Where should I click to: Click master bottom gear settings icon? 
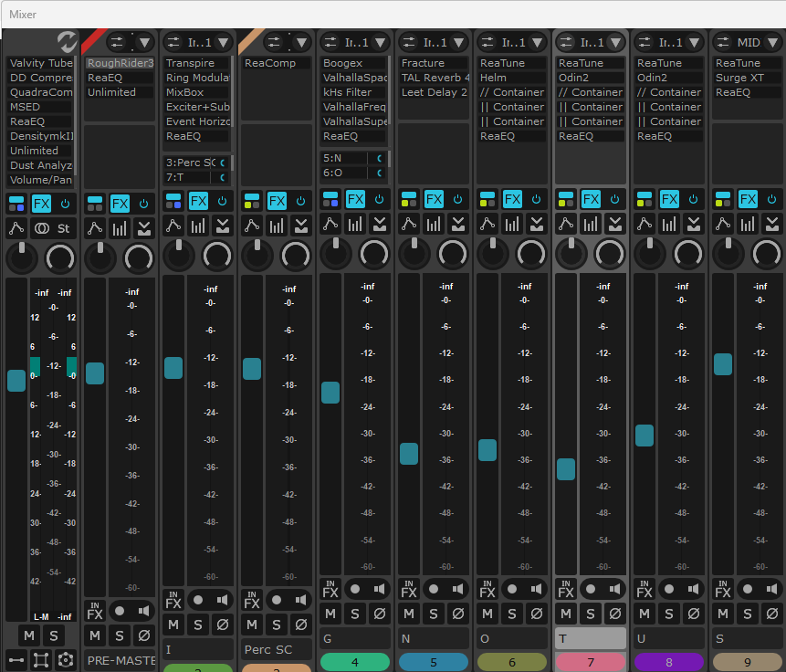(66, 660)
